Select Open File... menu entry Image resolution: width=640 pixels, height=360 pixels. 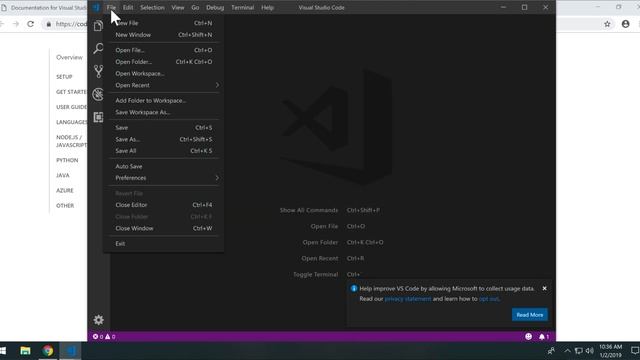click(163, 50)
